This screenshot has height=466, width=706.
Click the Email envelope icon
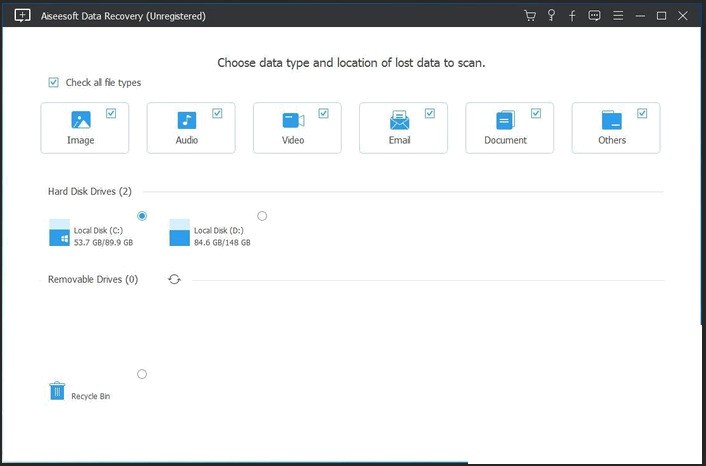tap(399, 120)
